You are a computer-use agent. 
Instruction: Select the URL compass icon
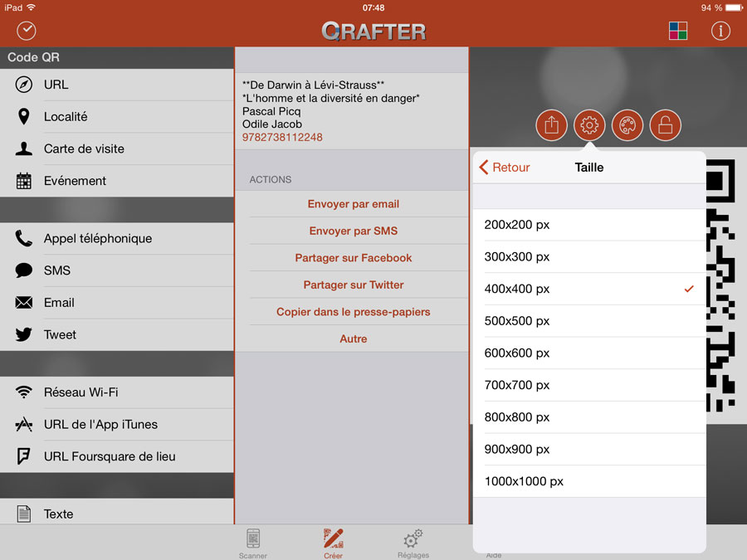coord(23,85)
